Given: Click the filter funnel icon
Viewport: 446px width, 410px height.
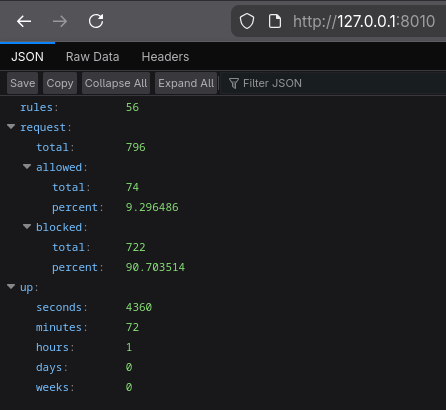Looking at the screenshot, I should pyautogui.click(x=234, y=83).
